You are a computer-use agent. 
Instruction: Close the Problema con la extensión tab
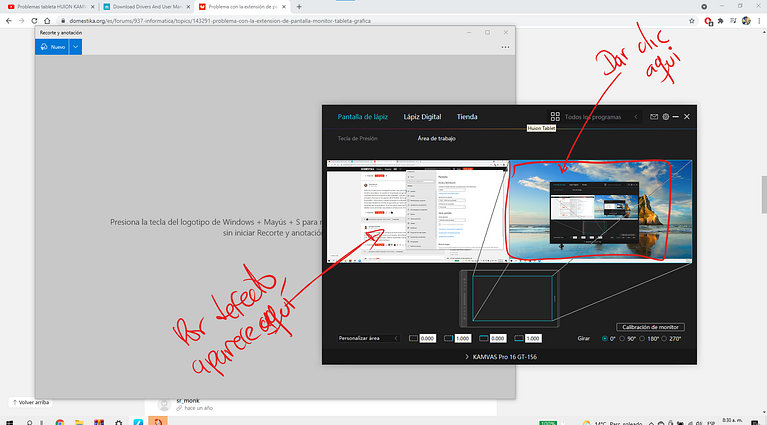pos(284,7)
